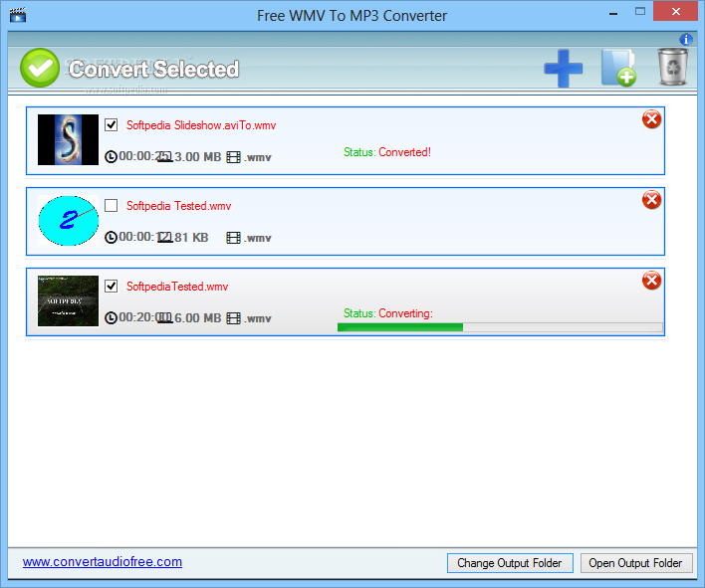
Task: Click the Softpedia Tested.wmv file name
Action: point(178,206)
